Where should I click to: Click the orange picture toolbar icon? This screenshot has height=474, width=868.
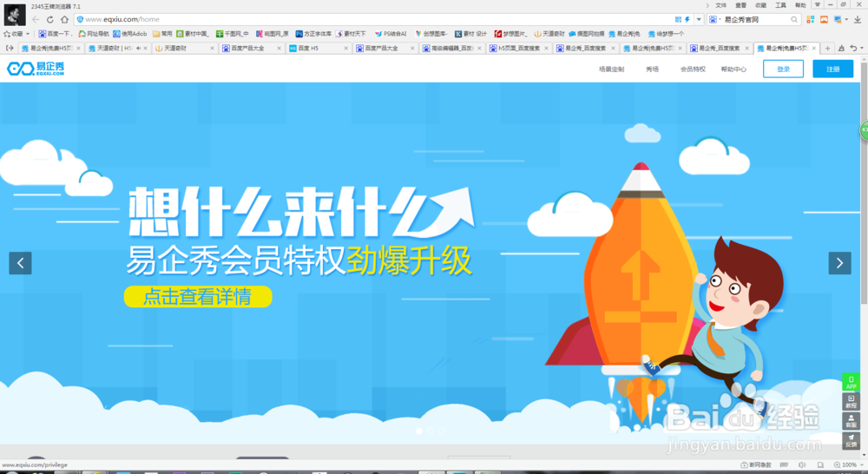(825, 19)
